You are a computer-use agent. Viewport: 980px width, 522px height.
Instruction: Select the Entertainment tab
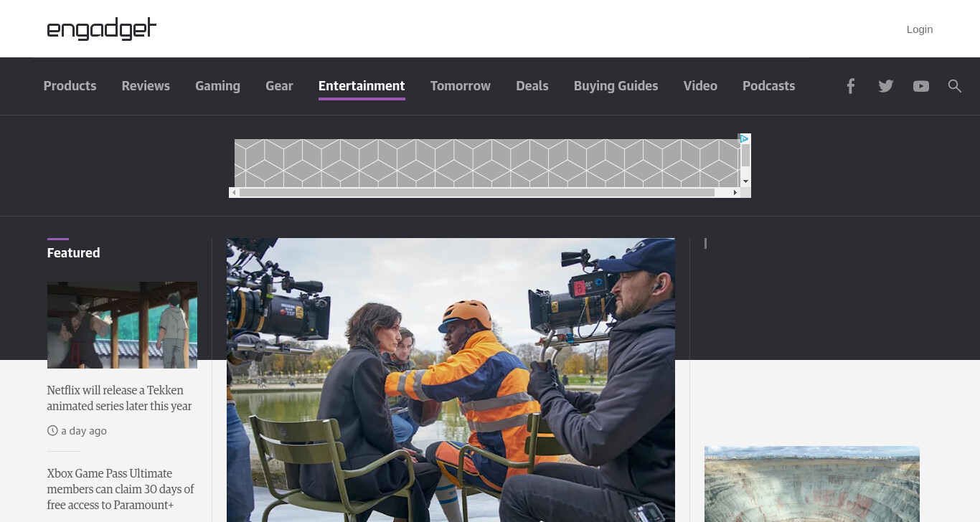[x=362, y=86]
